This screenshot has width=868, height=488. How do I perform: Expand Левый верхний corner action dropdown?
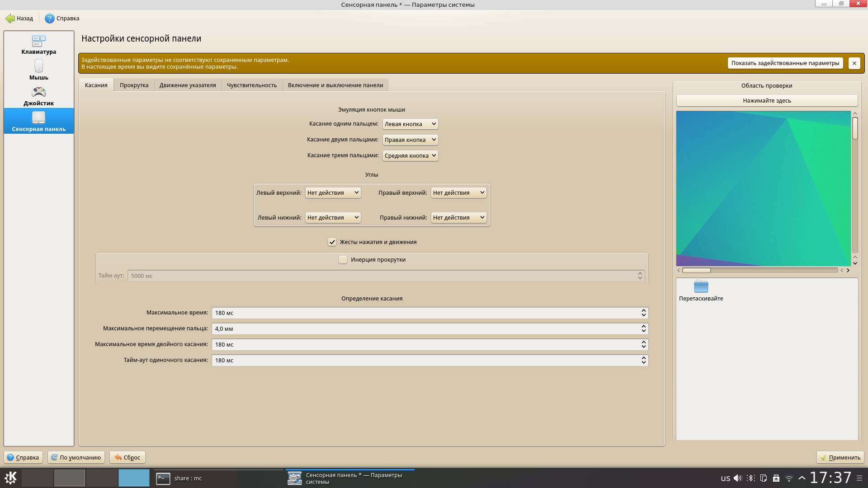(333, 193)
